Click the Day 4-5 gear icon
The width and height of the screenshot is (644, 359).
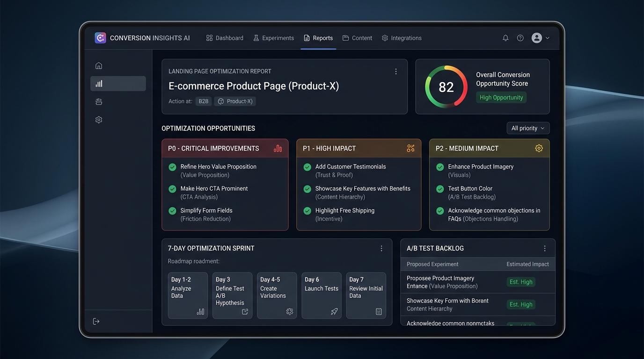[290, 312]
